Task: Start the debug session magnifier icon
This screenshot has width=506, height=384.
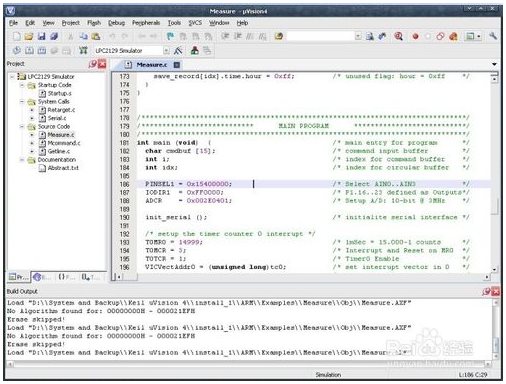Action: (x=398, y=36)
